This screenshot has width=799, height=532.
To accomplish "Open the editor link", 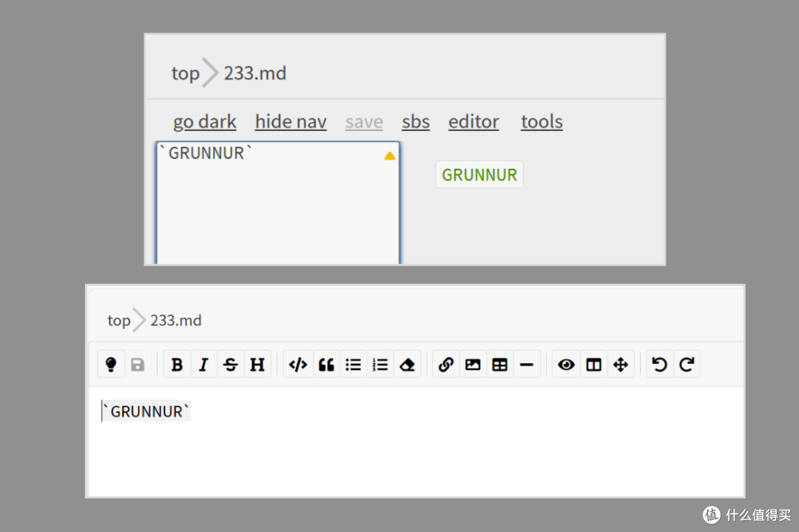I will pyautogui.click(x=473, y=122).
